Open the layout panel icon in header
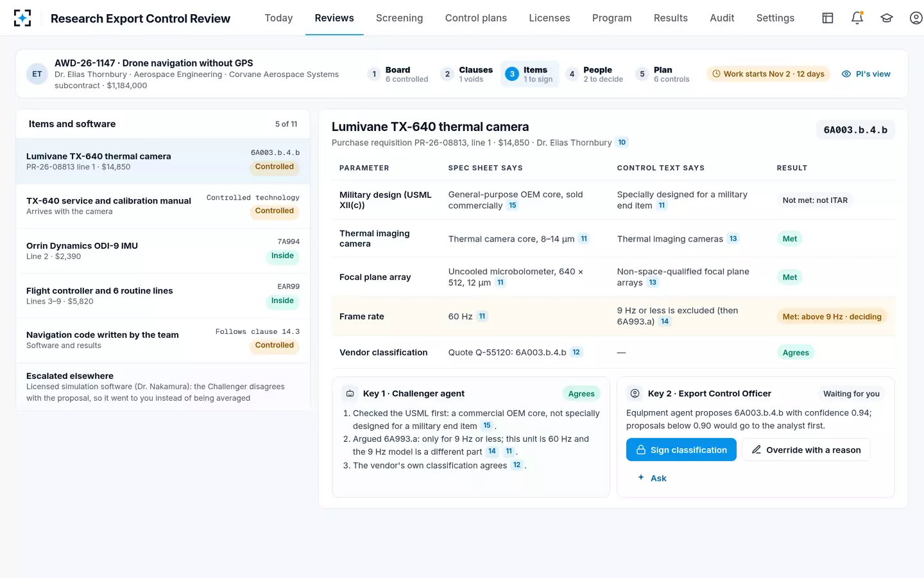The image size is (924, 578). click(828, 18)
